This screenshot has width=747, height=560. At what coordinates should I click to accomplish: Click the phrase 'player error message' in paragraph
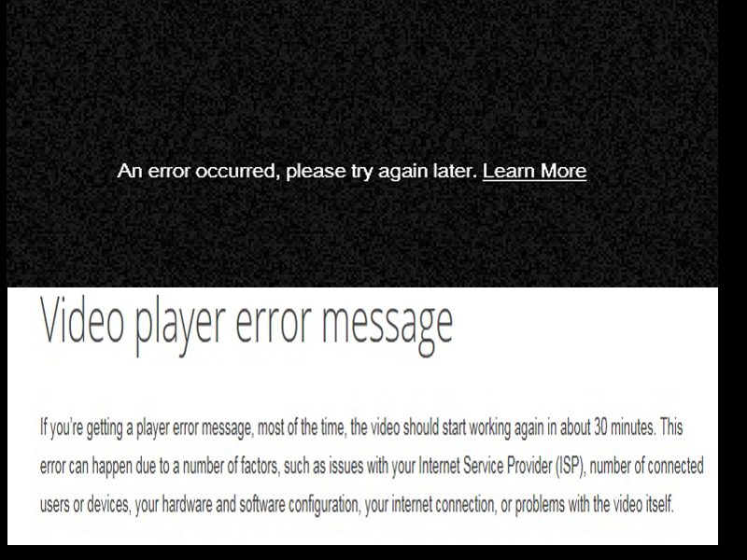click(194, 428)
